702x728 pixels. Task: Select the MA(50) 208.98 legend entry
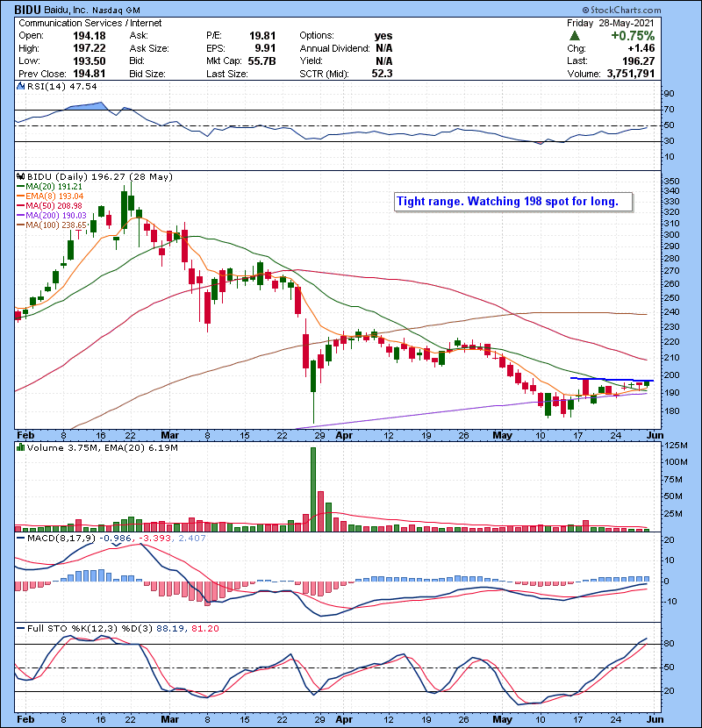coord(50,205)
